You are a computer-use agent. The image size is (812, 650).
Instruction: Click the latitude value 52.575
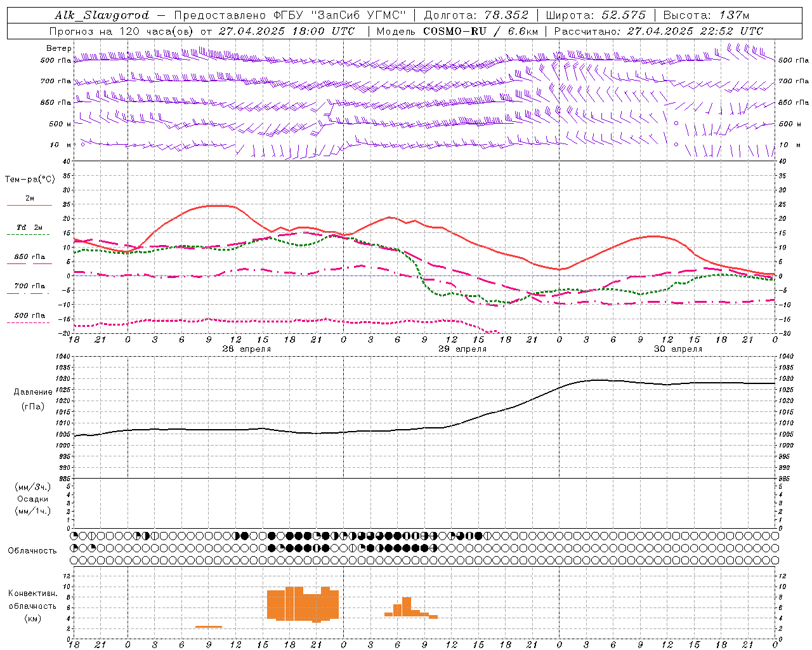click(624, 15)
